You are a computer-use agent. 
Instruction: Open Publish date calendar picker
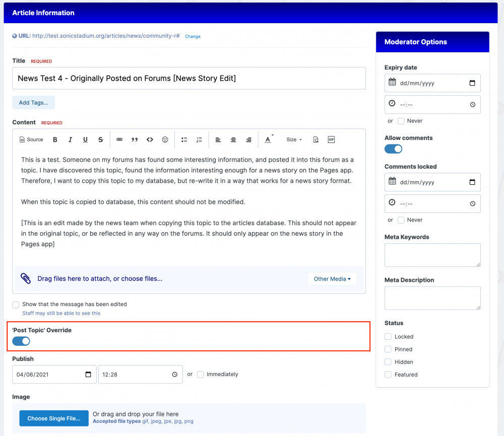pos(88,375)
